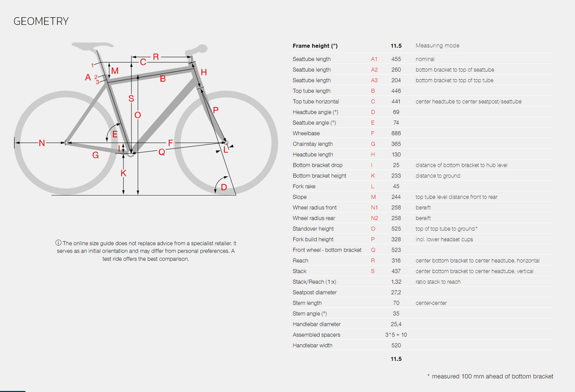Click the red D angle label near front wheel
This screenshot has height=392, width=575.
[224, 188]
